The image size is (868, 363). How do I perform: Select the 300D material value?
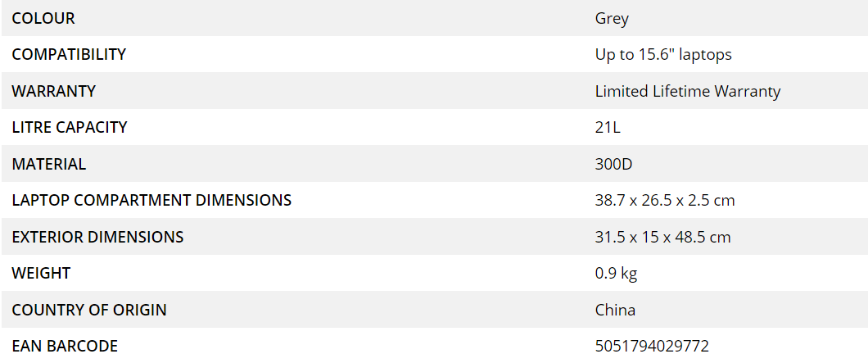pyautogui.click(x=614, y=164)
